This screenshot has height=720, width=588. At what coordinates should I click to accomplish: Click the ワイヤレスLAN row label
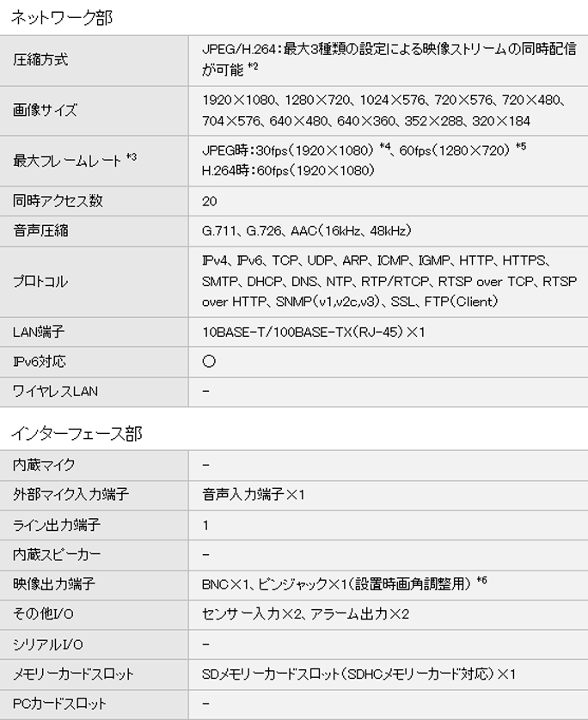[x=56, y=391]
